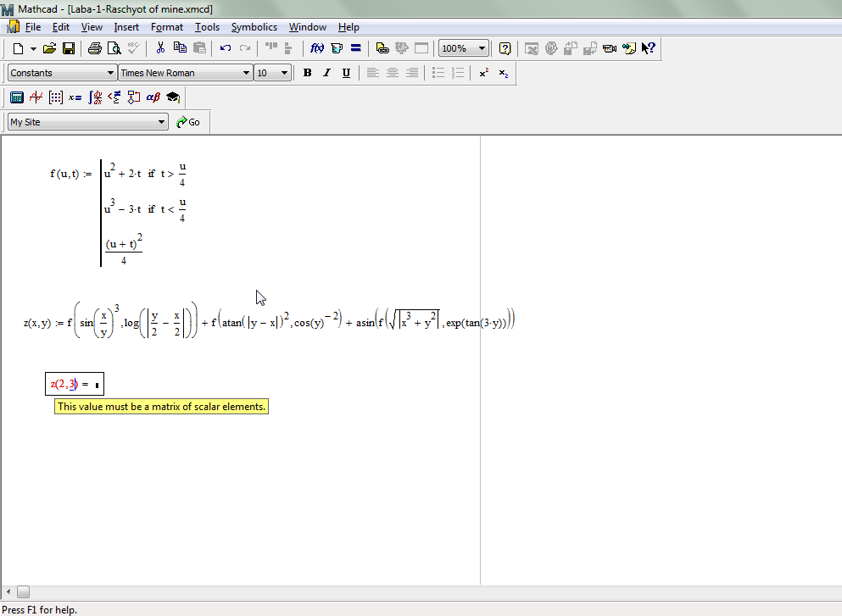Open the 100% zoom dropdown
842x616 pixels.
[x=482, y=48]
